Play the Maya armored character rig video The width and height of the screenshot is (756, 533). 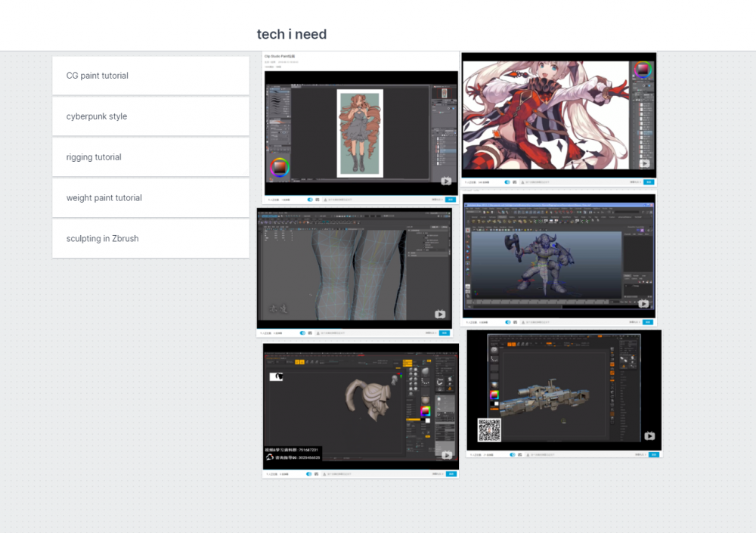point(643,304)
